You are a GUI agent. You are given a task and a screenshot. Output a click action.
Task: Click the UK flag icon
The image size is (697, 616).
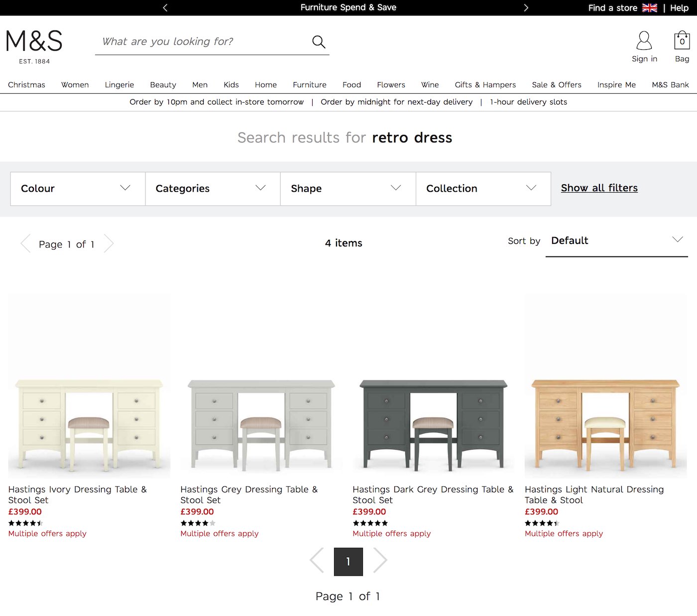click(x=649, y=7)
